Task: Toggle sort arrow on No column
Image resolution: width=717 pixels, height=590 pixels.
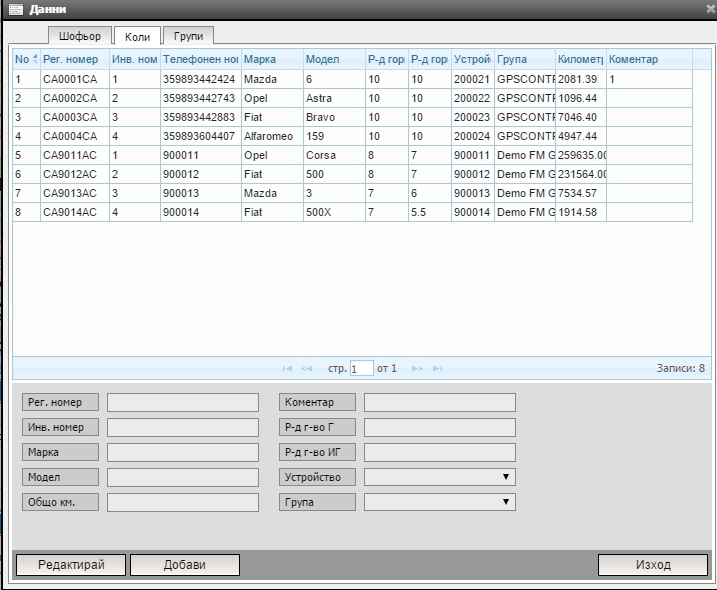Action: (x=35, y=59)
